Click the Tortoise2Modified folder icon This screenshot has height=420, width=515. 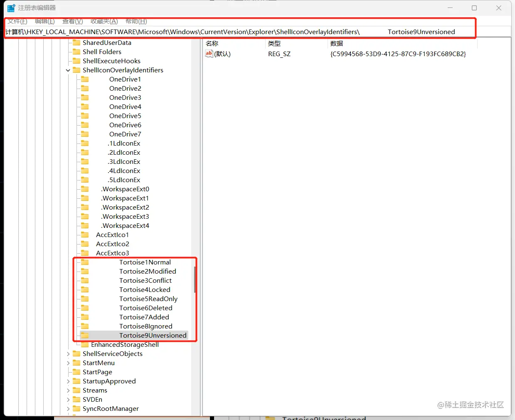pos(85,271)
